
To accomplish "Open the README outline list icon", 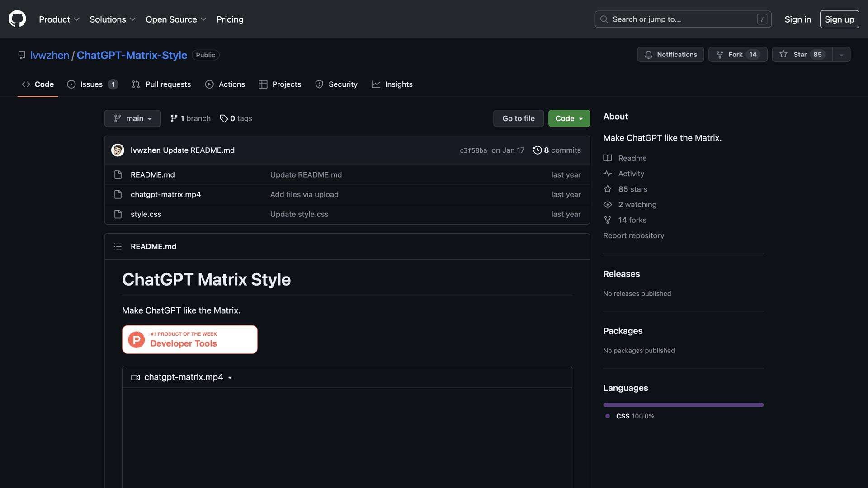I will 118,246.
